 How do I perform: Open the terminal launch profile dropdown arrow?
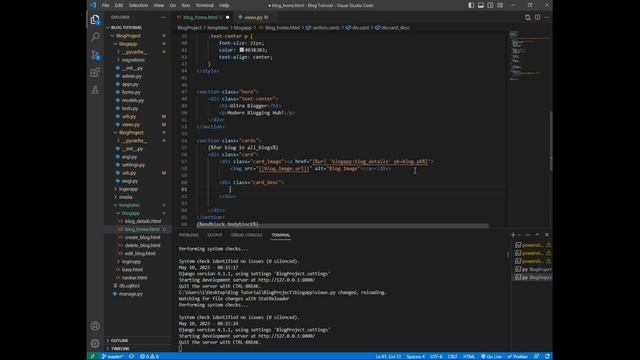pos(520,235)
